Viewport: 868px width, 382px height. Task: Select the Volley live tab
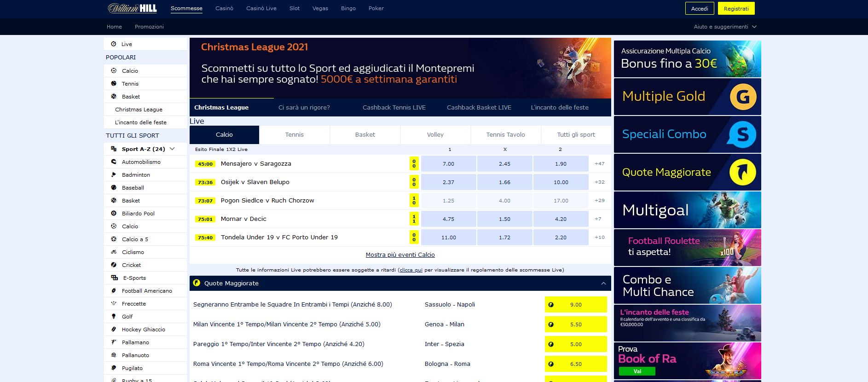[435, 135]
